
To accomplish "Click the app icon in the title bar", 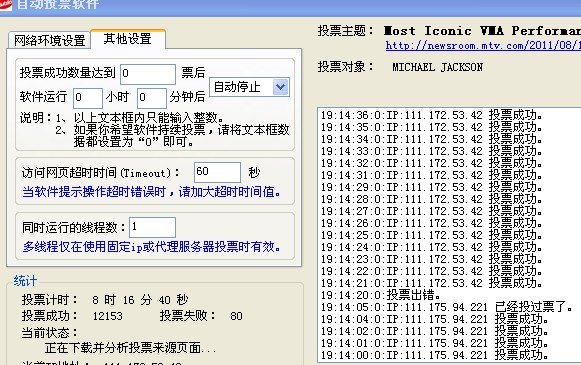I will click(x=6, y=4).
